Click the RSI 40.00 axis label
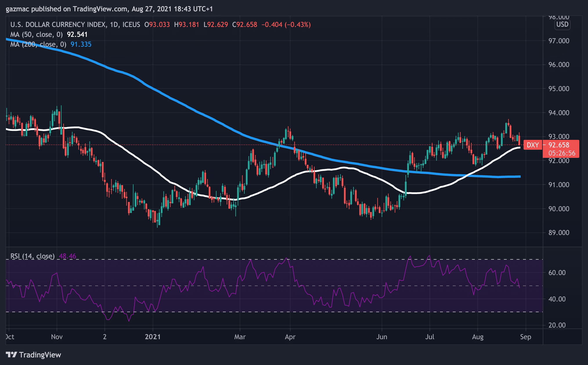Image resolution: width=588 pixels, height=365 pixels. point(557,299)
